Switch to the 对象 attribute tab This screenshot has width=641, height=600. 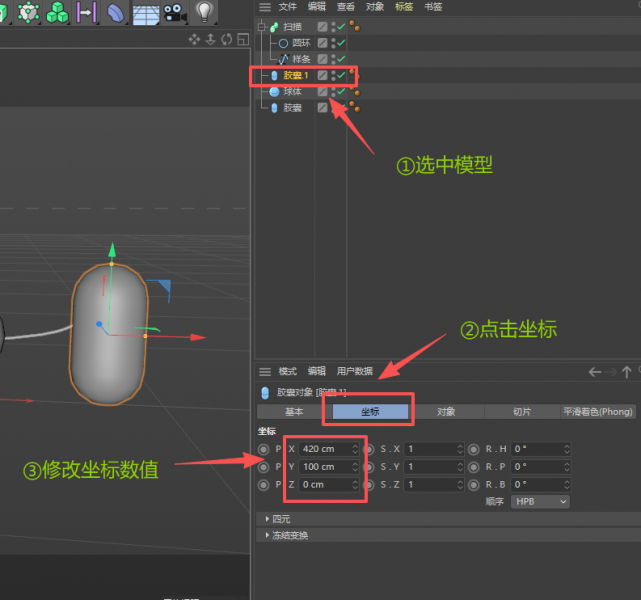point(446,411)
